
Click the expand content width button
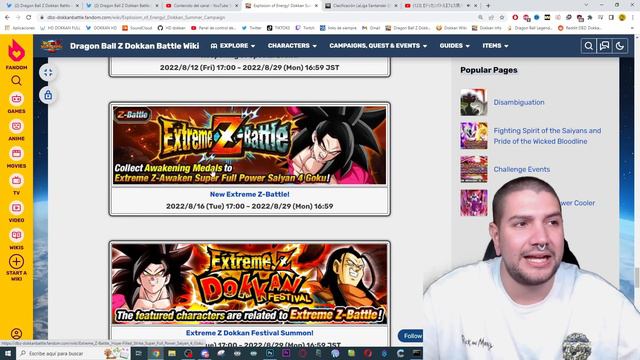[x=48, y=73]
